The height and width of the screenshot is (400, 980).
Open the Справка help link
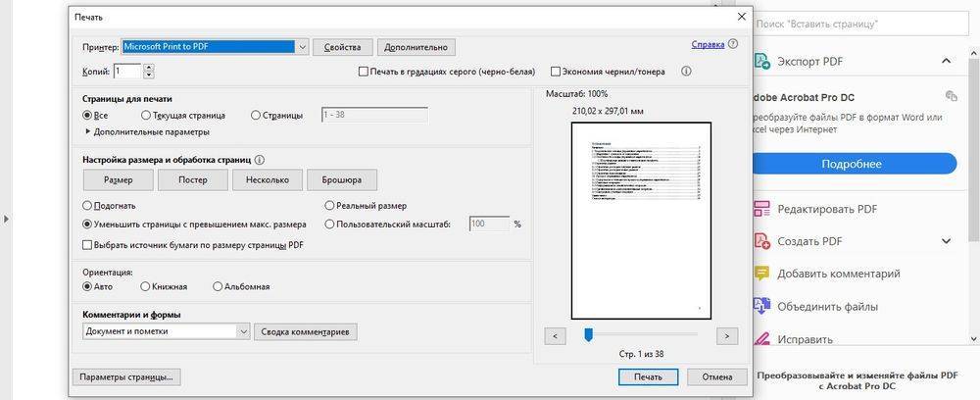708,44
